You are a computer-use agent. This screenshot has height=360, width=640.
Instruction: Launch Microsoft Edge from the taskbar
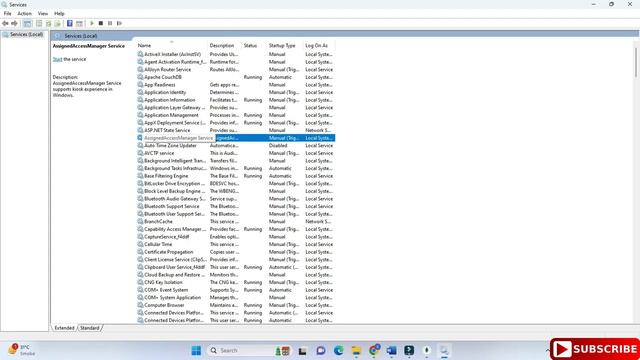point(338,350)
